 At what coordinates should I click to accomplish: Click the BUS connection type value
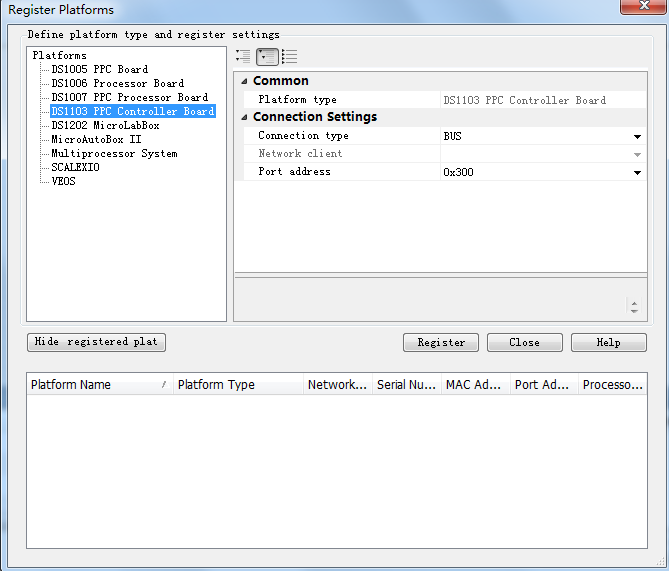point(453,137)
